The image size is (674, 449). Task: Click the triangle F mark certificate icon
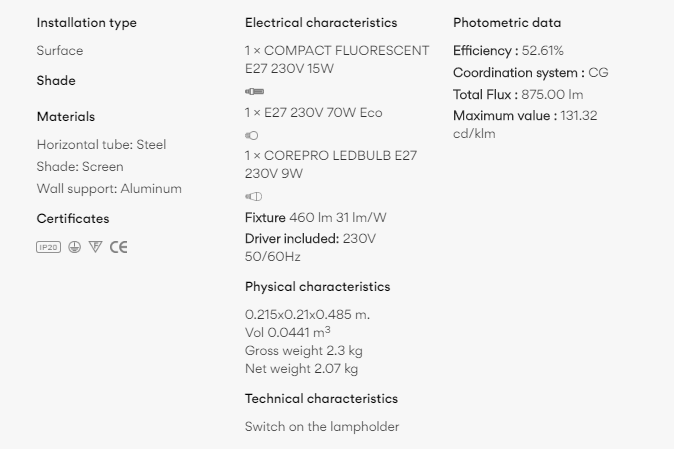coord(95,247)
